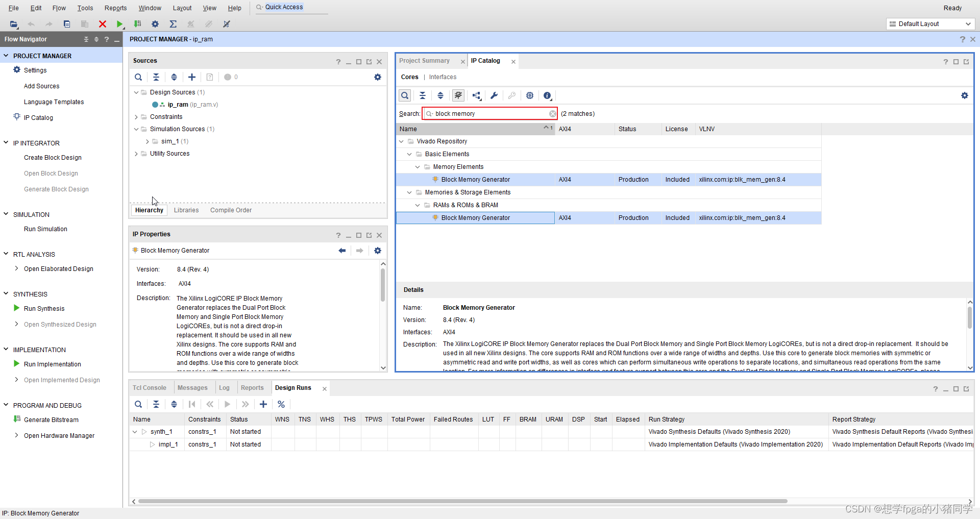Open Sources panel settings gear
This screenshot has height=519, width=980.
pos(378,77)
